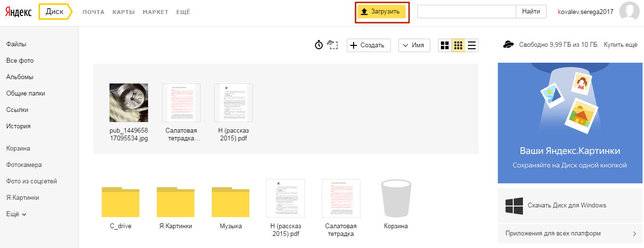Click Скачать Диск для Windows link
644x248 pixels.
pos(567,205)
